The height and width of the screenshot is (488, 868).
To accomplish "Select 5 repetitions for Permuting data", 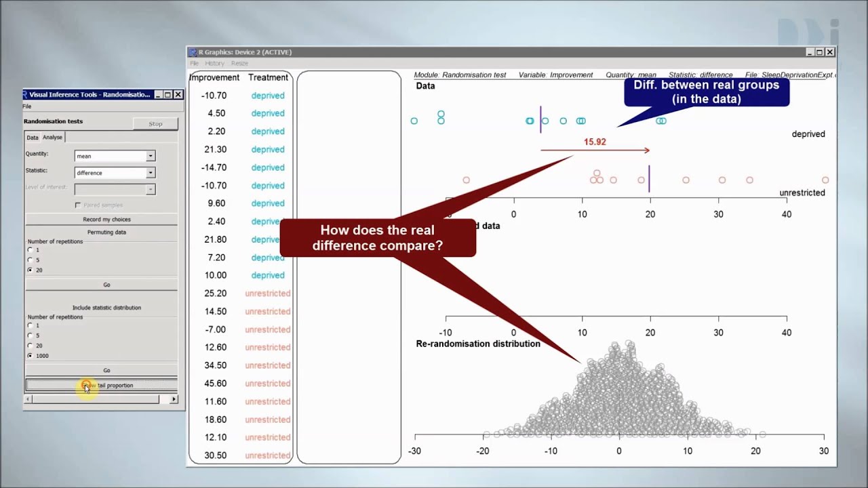I will (x=30, y=260).
